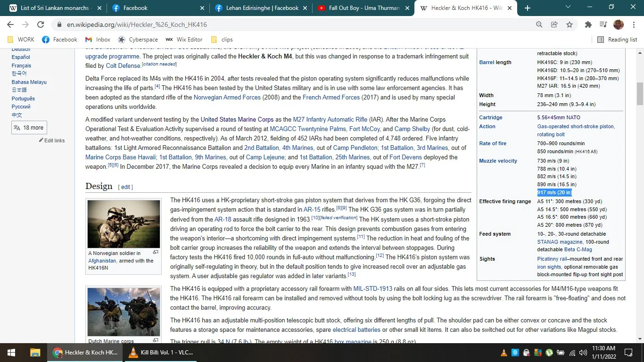Click the Muzzle velocity infobox label link

pos(498,161)
